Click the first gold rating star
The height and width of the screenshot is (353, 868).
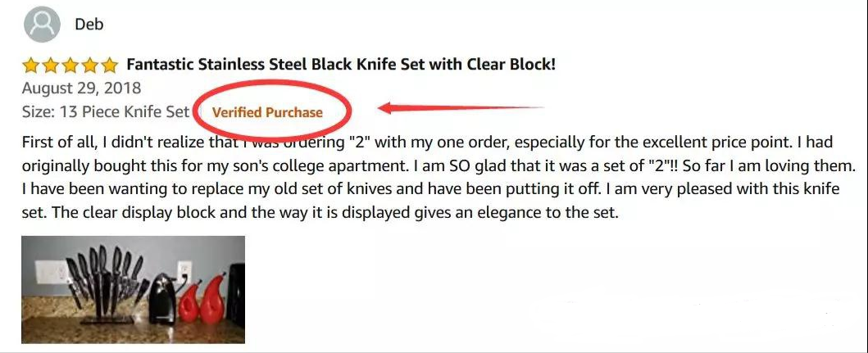coord(30,66)
